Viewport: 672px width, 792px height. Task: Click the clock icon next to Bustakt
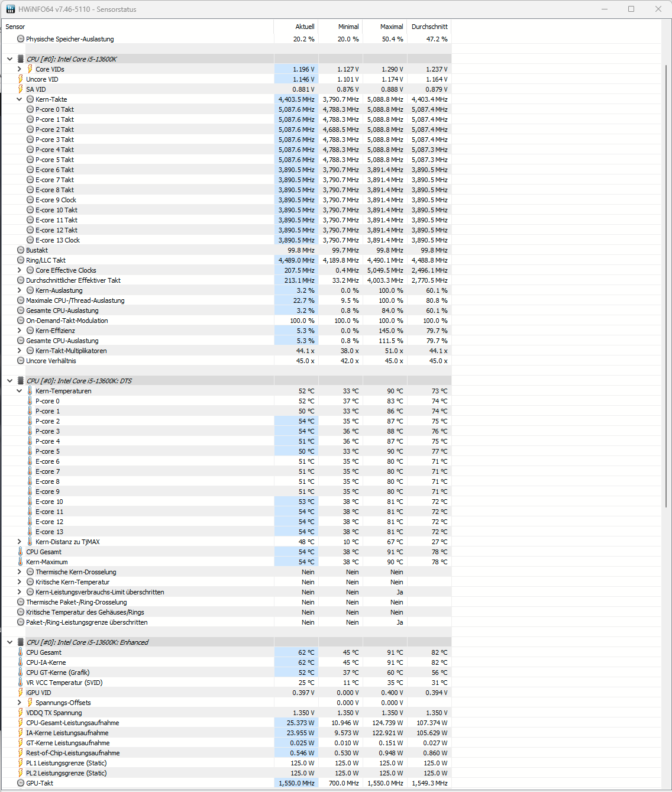coord(21,250)
